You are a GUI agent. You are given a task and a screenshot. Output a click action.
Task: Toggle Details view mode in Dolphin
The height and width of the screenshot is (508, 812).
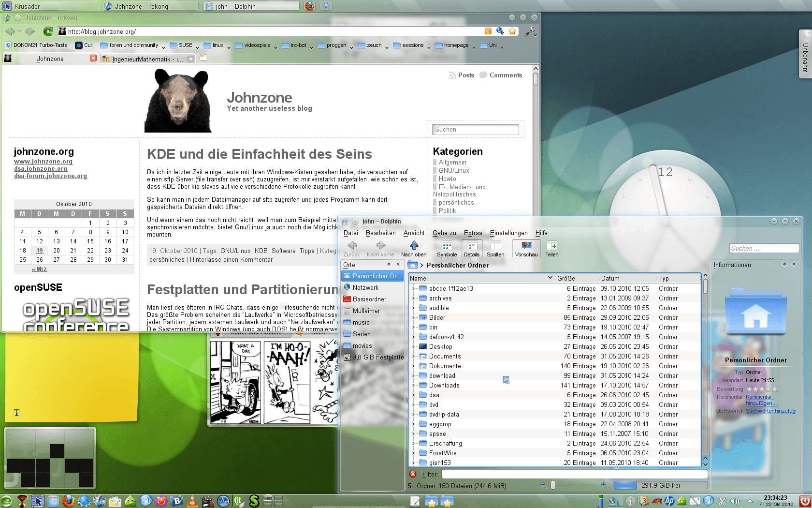471,249
